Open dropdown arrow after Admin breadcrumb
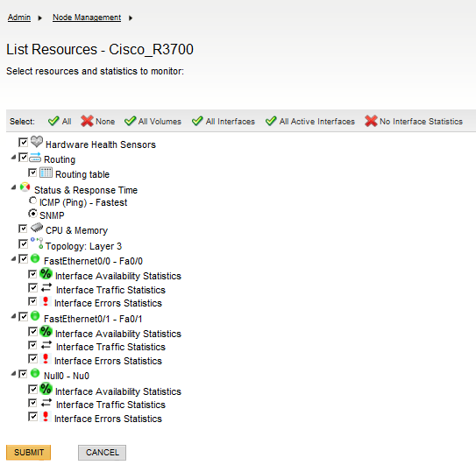The height and width of the screenshot is (472, 476). point(39,18)
